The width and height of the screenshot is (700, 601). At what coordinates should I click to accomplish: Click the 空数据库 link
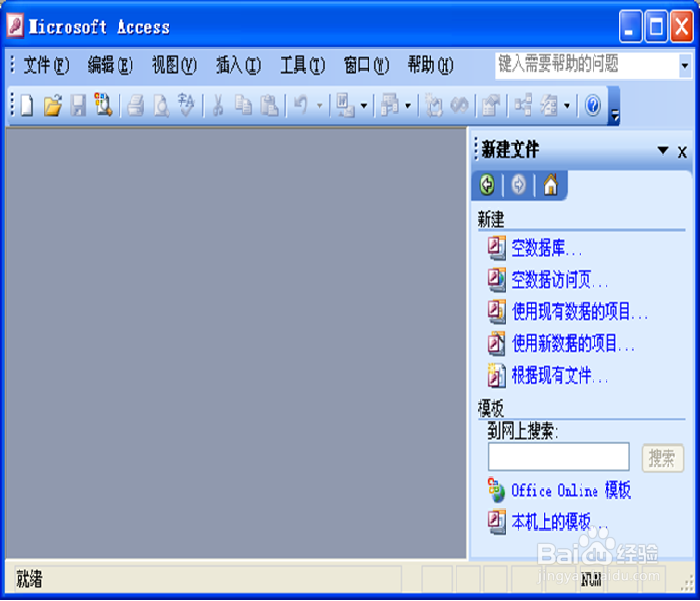coord(546,248)
